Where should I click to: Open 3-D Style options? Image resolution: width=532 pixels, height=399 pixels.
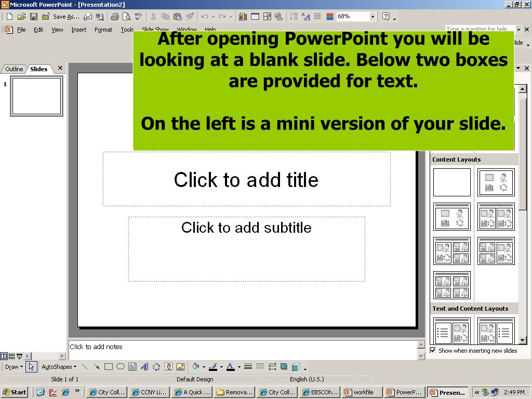point(296,367)
